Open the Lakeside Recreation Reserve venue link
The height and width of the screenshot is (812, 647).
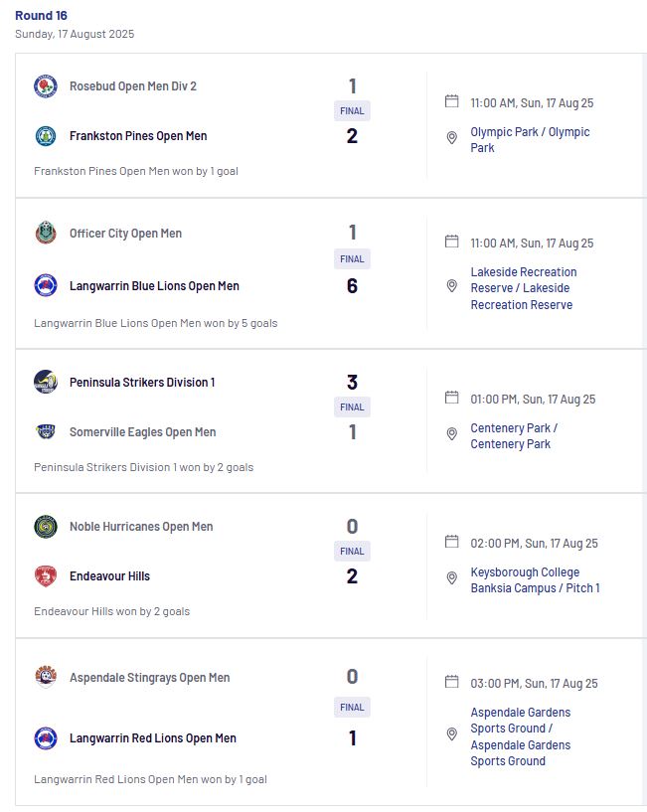click(x=524, y=288)
